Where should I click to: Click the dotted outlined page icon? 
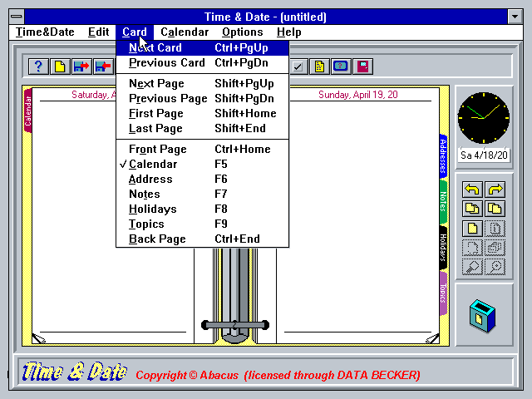point(495,229)
